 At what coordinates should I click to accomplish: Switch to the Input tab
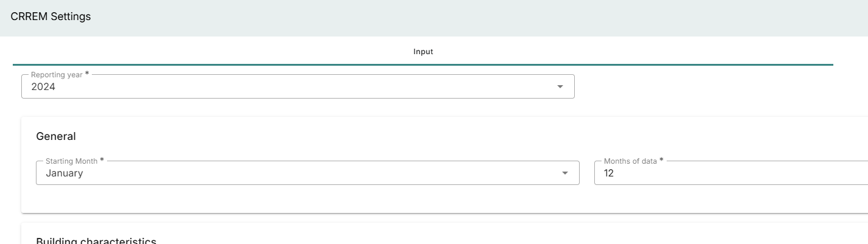[423, 52]
